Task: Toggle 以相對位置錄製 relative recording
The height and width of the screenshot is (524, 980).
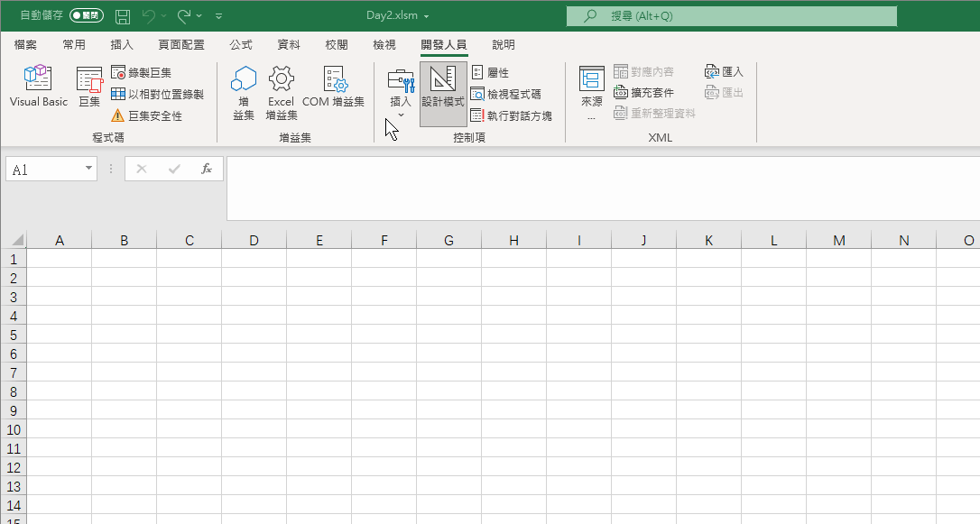Action: 158,95
